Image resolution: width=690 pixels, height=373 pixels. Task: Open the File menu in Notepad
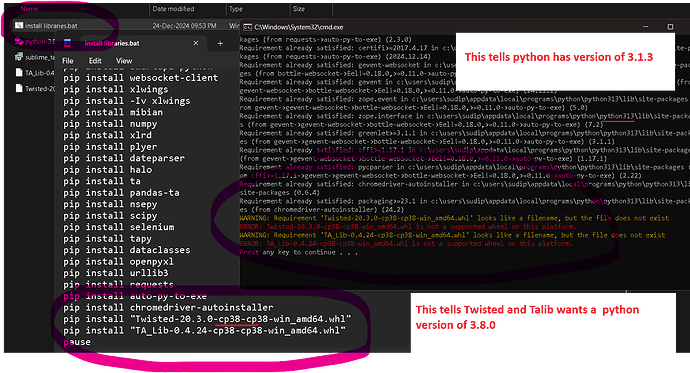click(68, 61)
